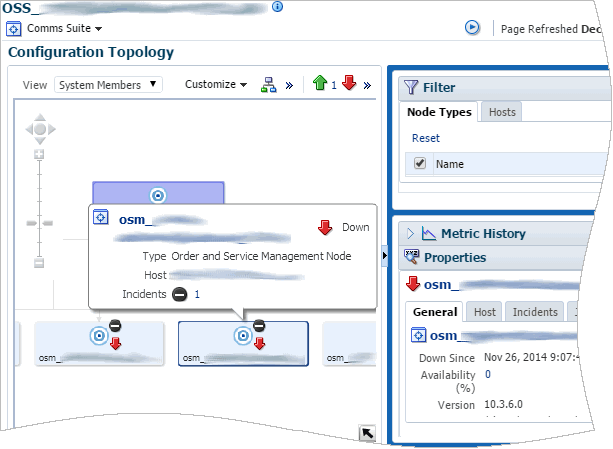Open the Incidents count 1 link
The height and width of the screenshot is (449, 613).
pyautogui.click(x=197, y=294)
